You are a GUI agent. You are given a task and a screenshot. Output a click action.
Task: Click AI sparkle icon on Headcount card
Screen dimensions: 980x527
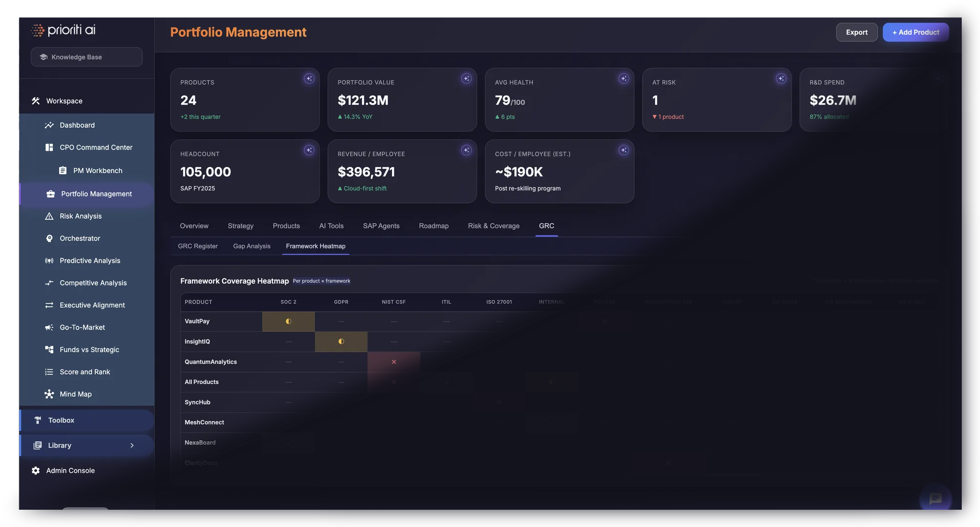(x=309, y=150)
